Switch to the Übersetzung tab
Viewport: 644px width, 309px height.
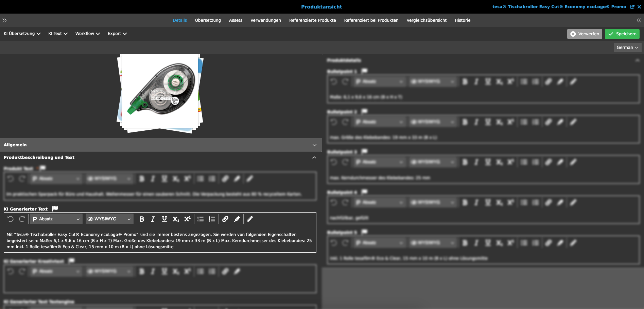[x=208, y=20]
